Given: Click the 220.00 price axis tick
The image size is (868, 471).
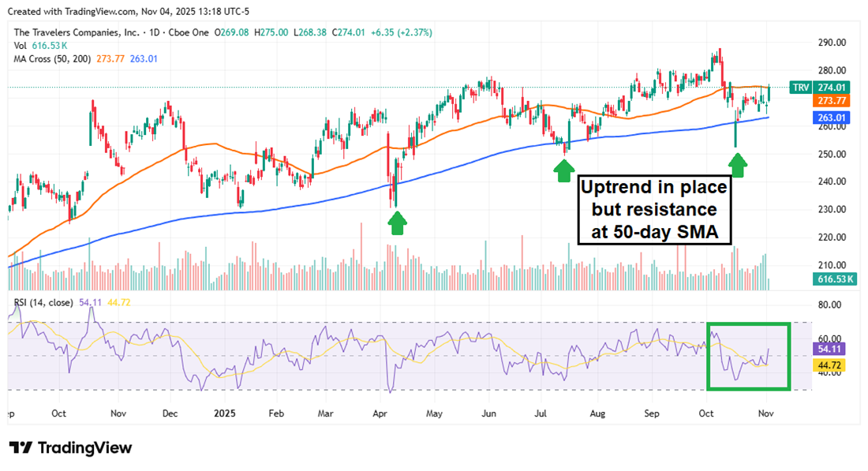Looking at the screenshot, I should coord(832,237).
